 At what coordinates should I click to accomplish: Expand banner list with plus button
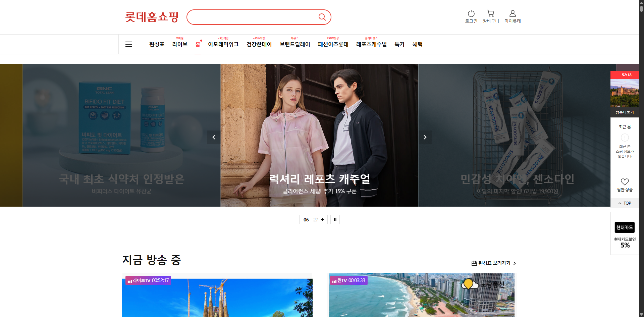[323, 219]
